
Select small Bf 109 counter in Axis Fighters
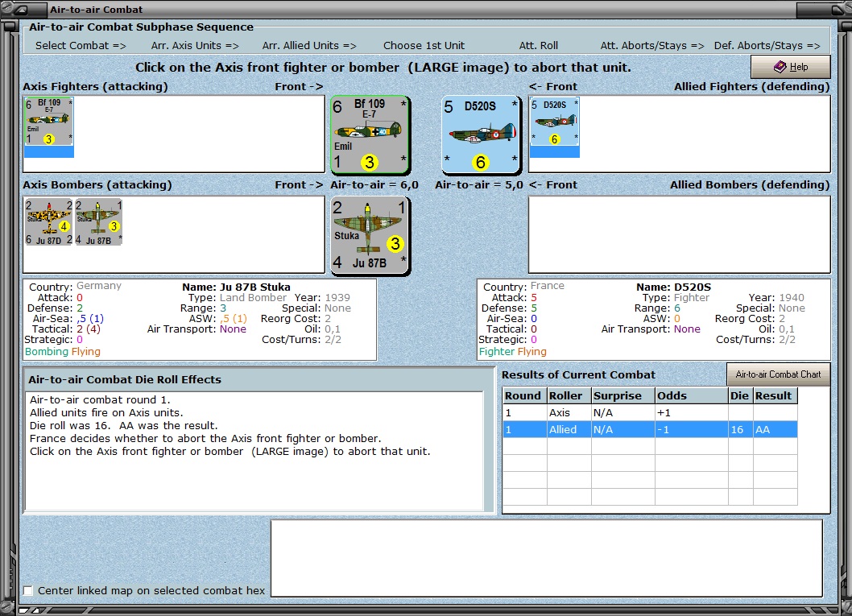coord(49,122)
